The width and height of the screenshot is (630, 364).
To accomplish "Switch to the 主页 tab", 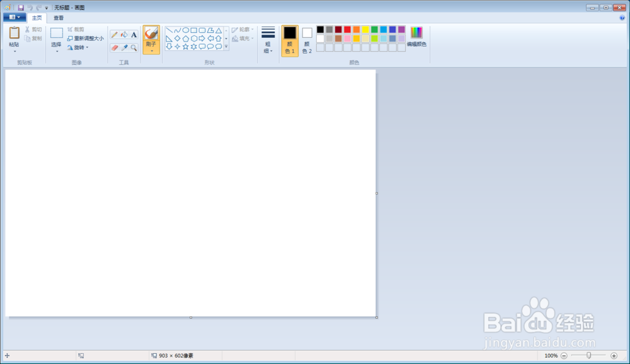I will click(37, 18).
